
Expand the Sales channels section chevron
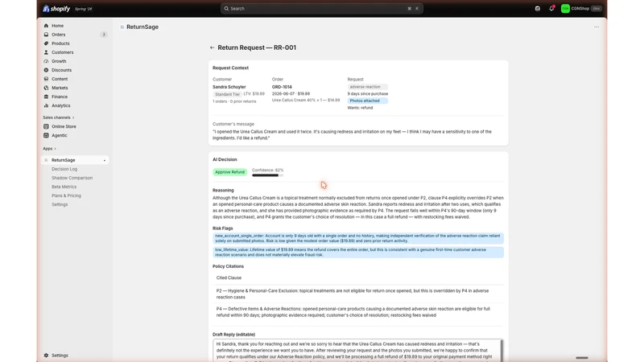(x=73, y=117)
